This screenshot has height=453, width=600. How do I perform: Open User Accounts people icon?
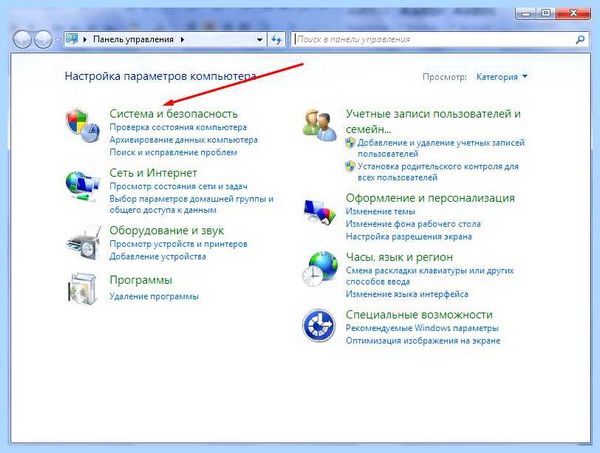coord(320,124)
